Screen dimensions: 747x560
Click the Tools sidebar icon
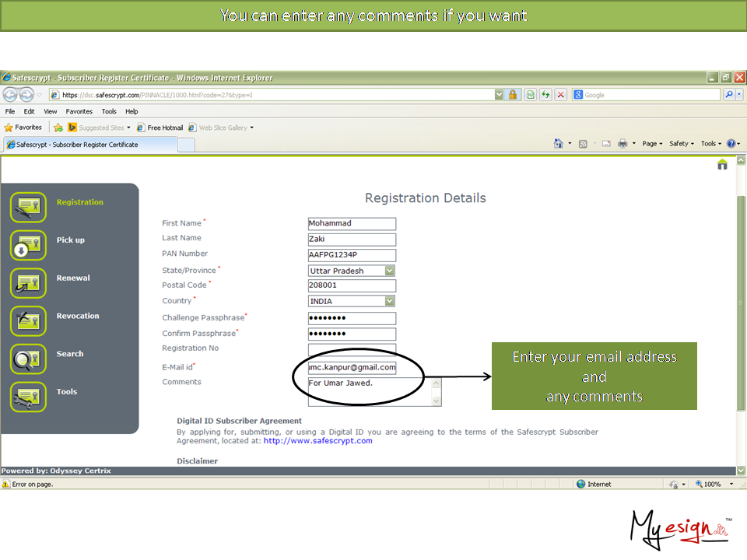click(29, 397)
